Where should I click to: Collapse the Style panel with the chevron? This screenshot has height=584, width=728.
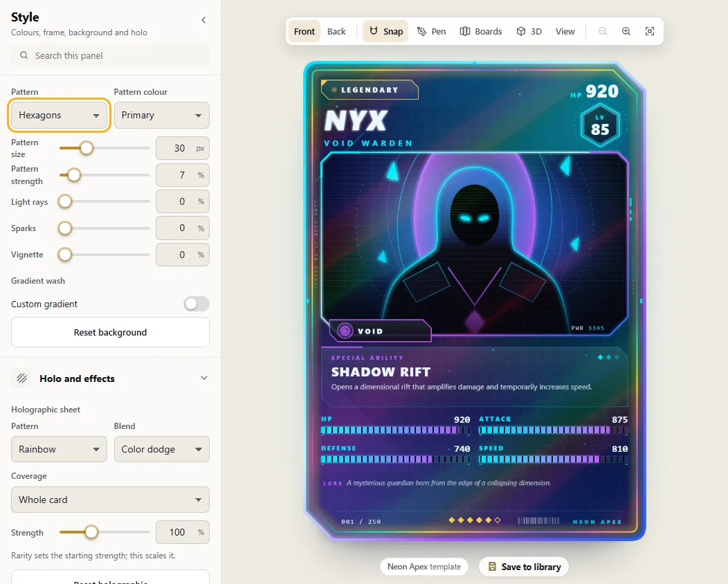pos(203,20)
